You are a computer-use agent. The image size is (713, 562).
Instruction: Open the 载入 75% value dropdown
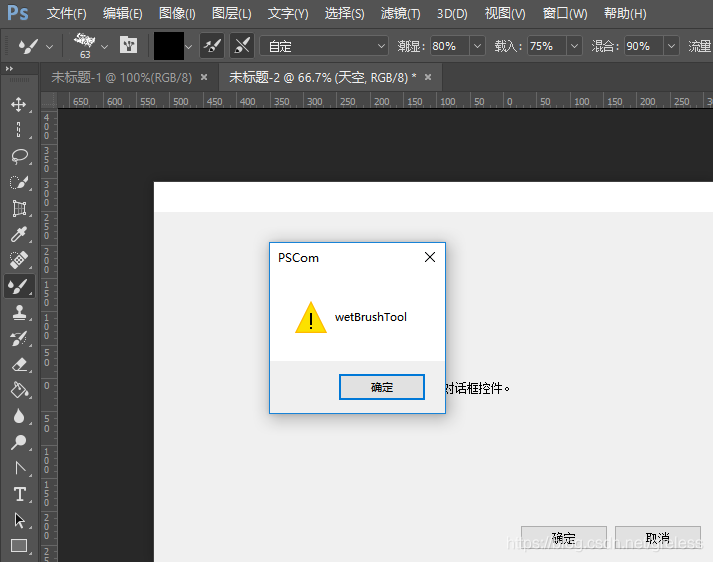(x=574, y=46)
